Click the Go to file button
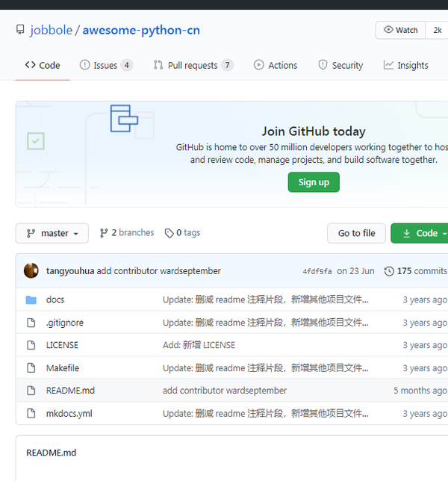Screen dimensions: 448x481 coord(356,233)
